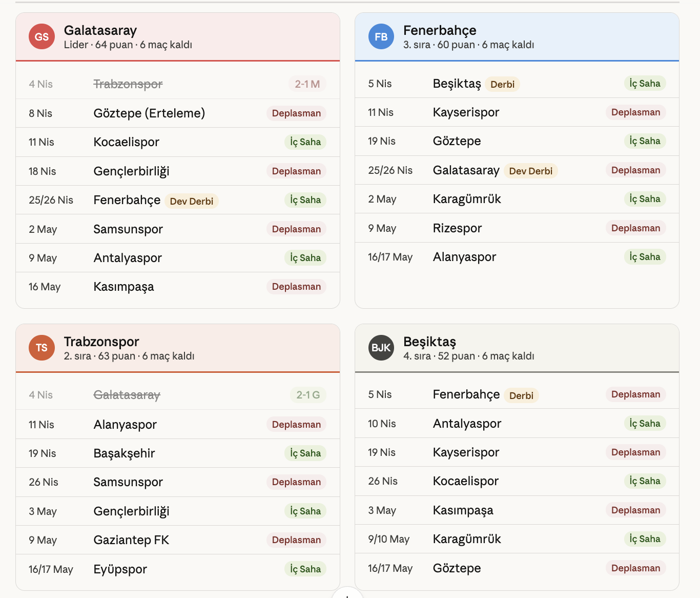Image resolution: width=700 pixels, height=598 pixels.
Task: Click the BJK Beşiktaş team badge
Action: coord(381,348)
